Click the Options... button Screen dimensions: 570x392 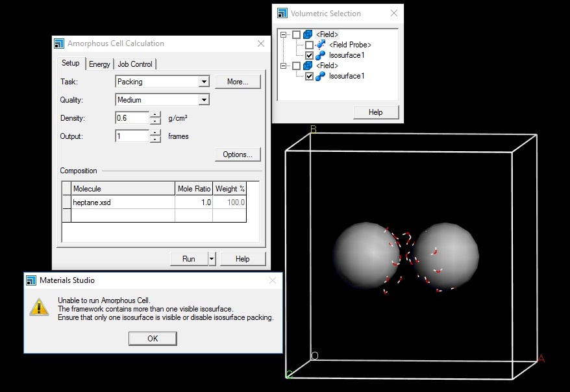tap(238, 154)
